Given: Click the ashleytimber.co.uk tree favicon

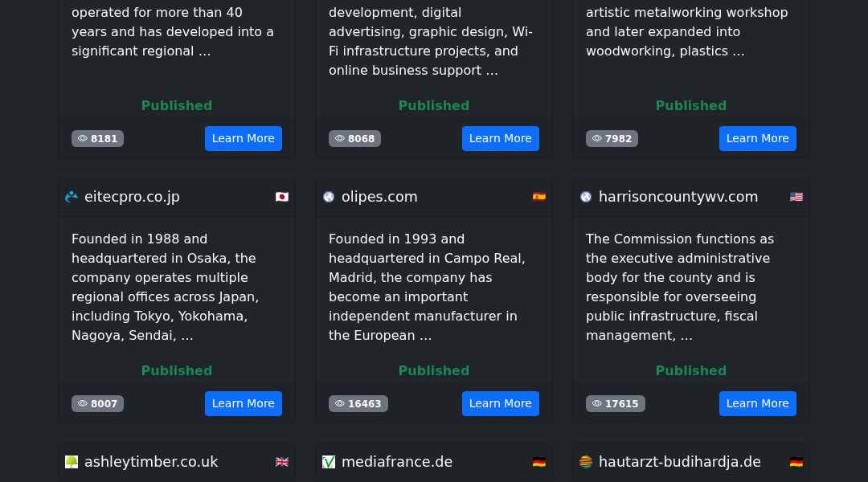Looking at the screenshot, I should tap(72, 462).
